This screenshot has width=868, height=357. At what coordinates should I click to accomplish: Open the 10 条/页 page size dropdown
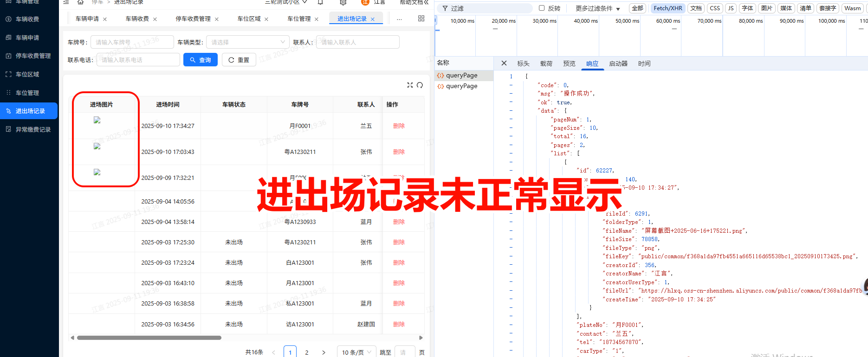(x=356, y=352)
